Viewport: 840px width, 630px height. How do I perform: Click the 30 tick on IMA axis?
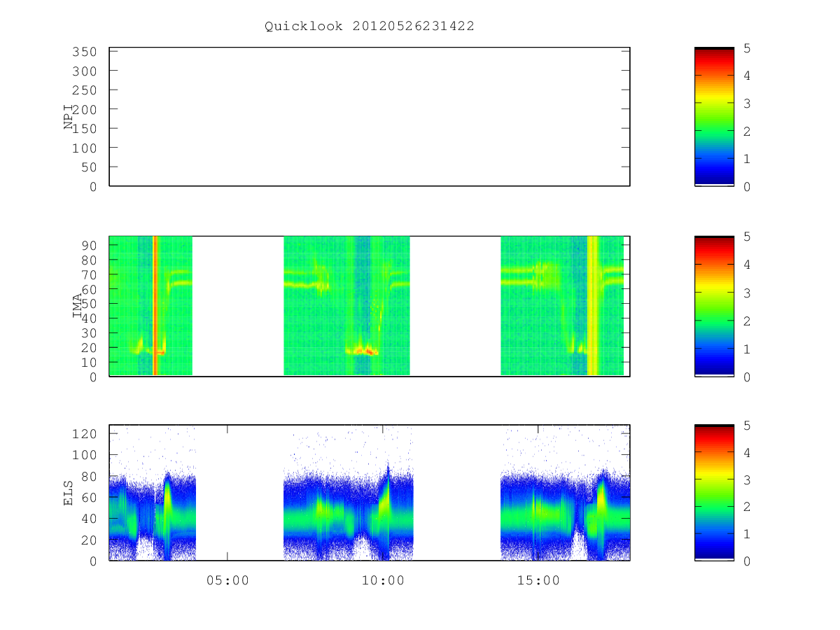tap(88, 332)
